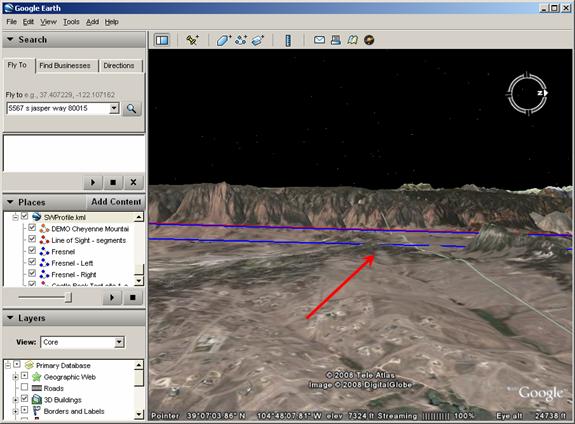Switch to Find Businesses tab
Screen dimensions: 575x424
(x=65, y=66)
